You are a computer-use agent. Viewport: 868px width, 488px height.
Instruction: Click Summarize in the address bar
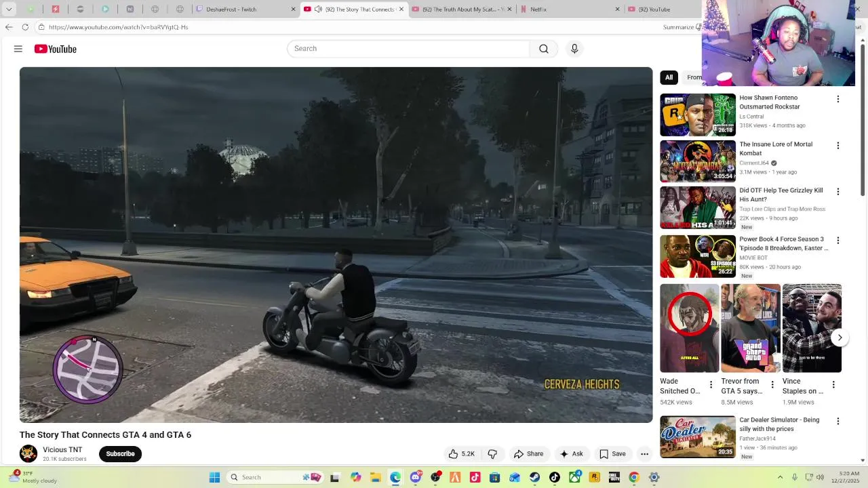tap(680, 27)
